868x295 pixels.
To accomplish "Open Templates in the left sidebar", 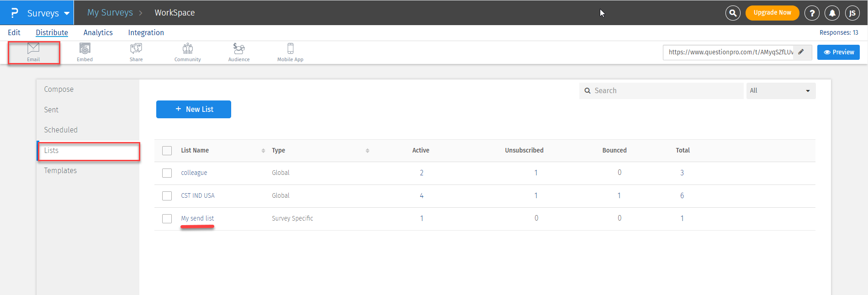I will click(60, 170).
